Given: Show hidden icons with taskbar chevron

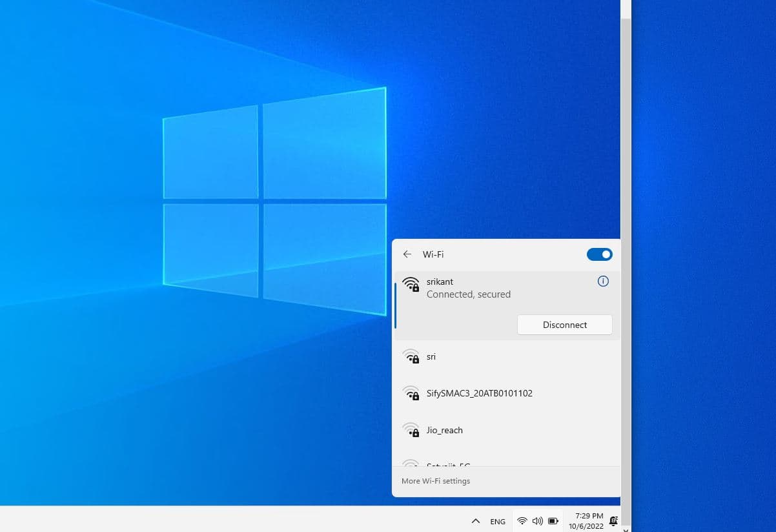Looking at the screenshot, I should [x=476, y=521].
